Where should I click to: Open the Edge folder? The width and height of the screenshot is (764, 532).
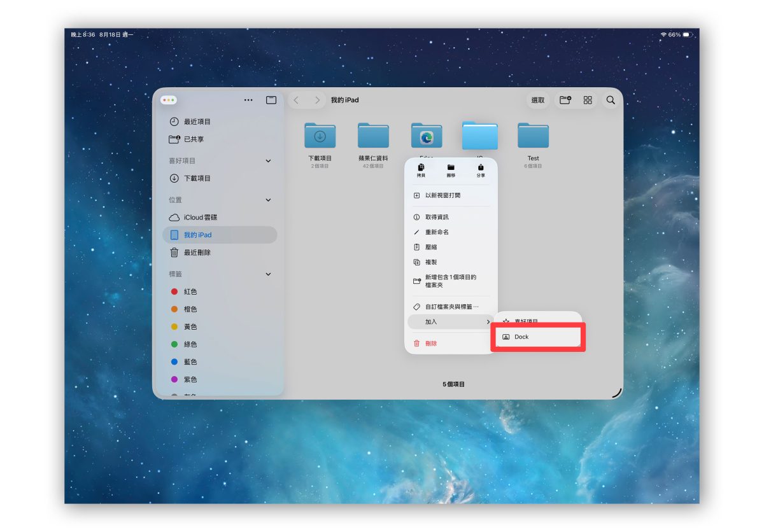click(427, 136)
